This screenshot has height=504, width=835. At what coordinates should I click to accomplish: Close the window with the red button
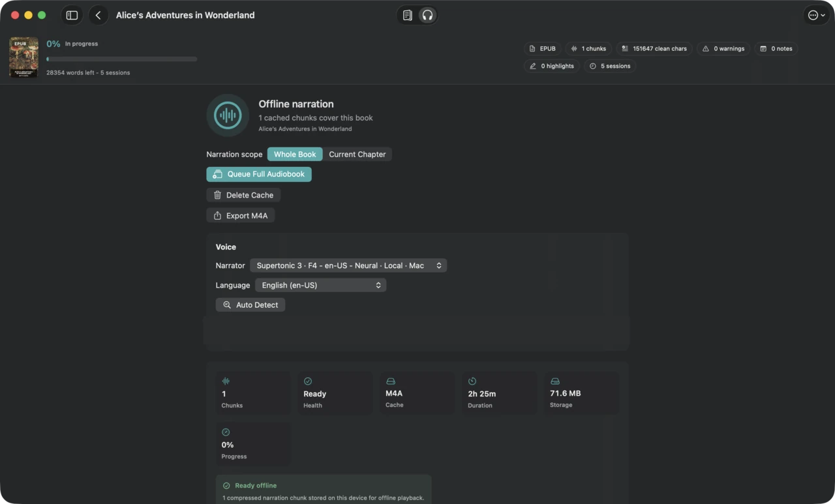coord(15,15)
